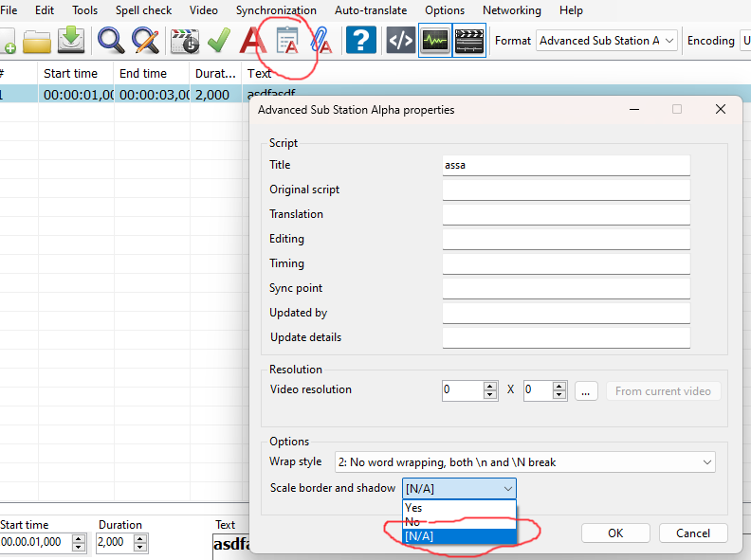The width and height of the screenshot is (751, 560).
Task: Open ASSA attachments paperclip icon
Action: (x=321, y=40)
